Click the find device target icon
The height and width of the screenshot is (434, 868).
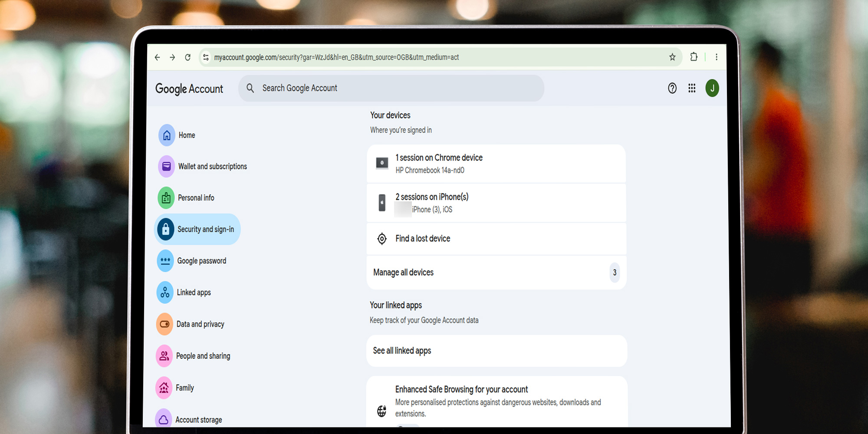[382, 239]
